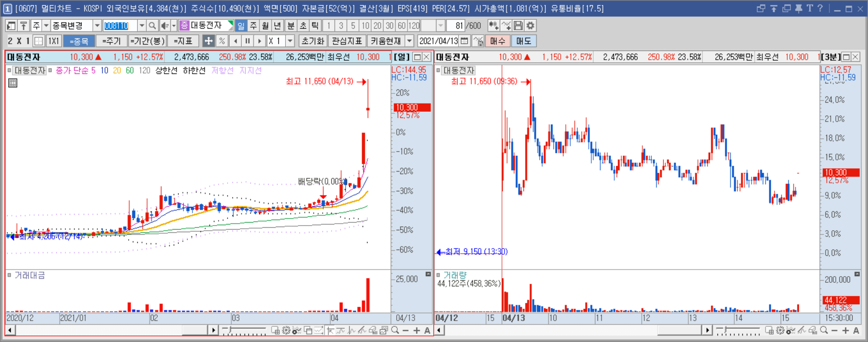This screenshot has width=868, height=342.
Task: Toggle the =종목 sync button
Action: pyautogui.click(x=79, y=41)
